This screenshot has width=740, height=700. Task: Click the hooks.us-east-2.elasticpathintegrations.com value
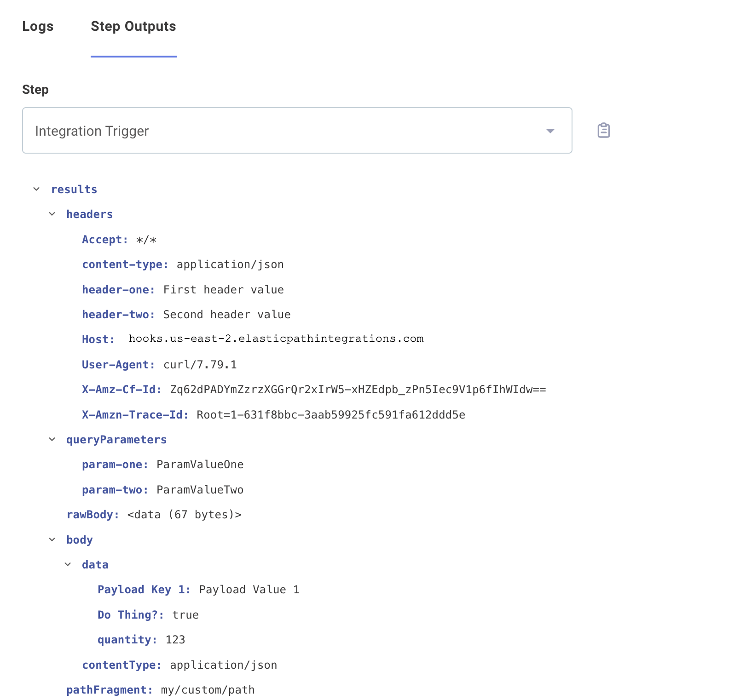click(276, 339)
